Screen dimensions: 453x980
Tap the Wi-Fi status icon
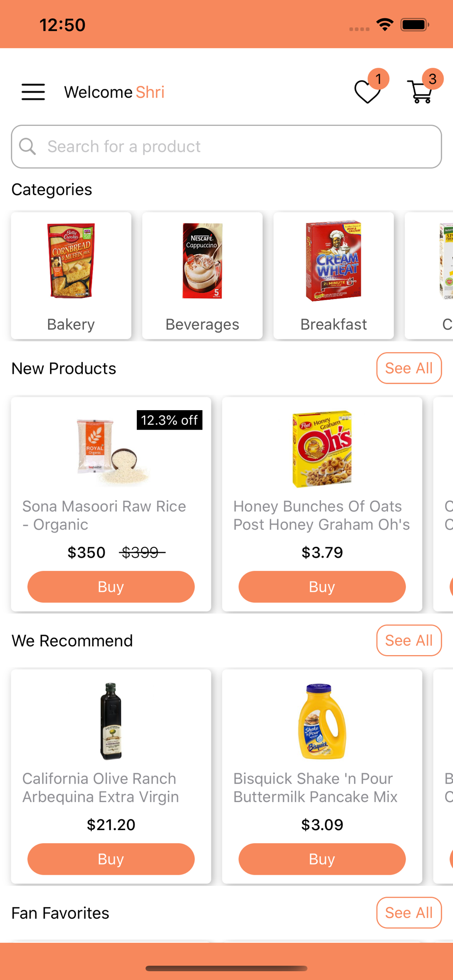(x=385, y=24)
